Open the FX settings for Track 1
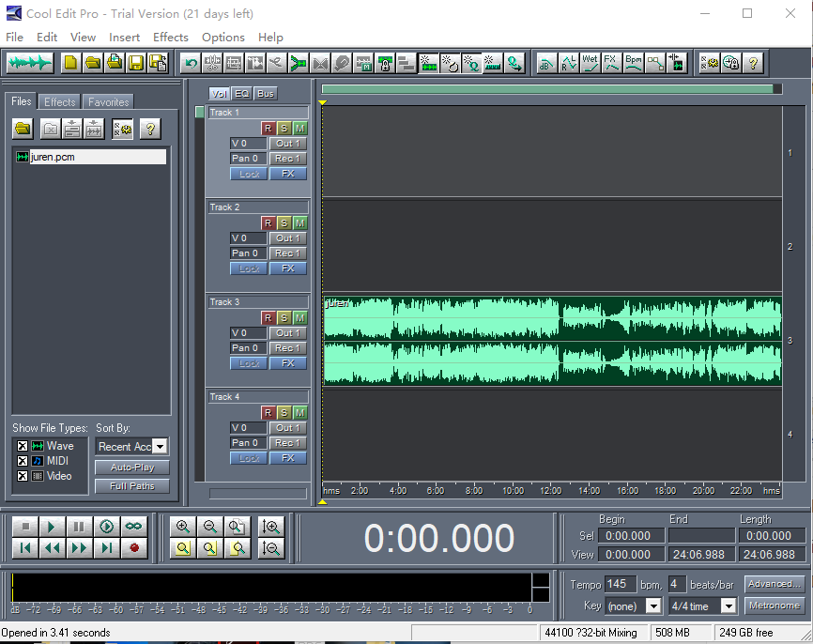The height and width of the screenshot is (644, 813). point(288,174)
